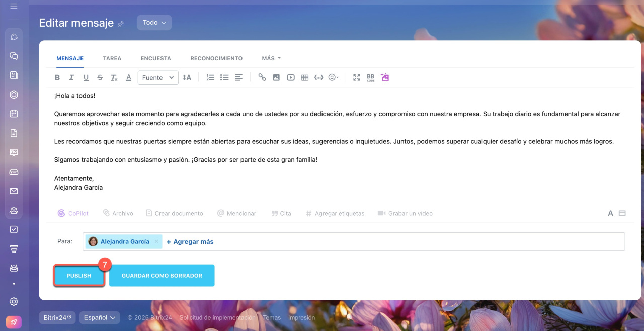Screen dimensions: 644x331
Task: Toggle strikethrough formatting
Action: click(100, 77)
